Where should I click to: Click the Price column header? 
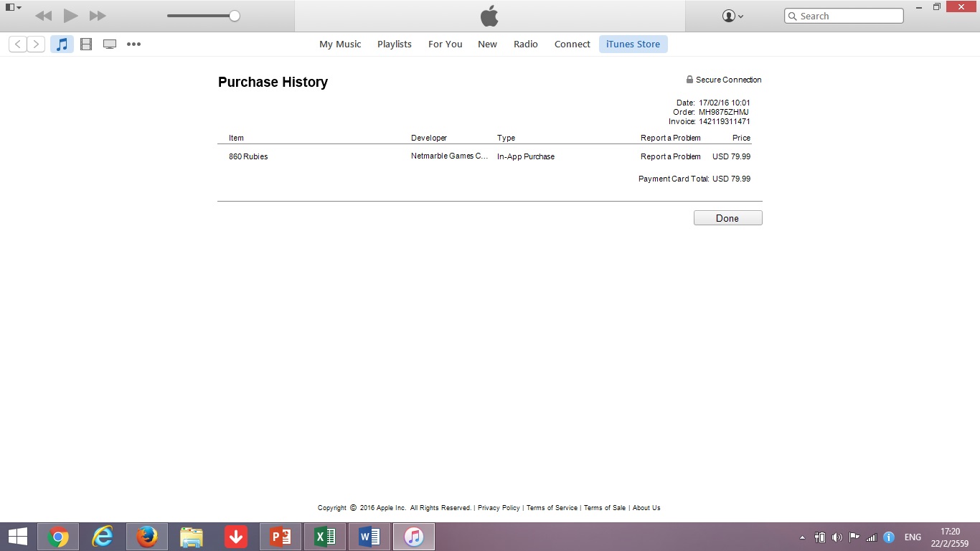[741, 138]
